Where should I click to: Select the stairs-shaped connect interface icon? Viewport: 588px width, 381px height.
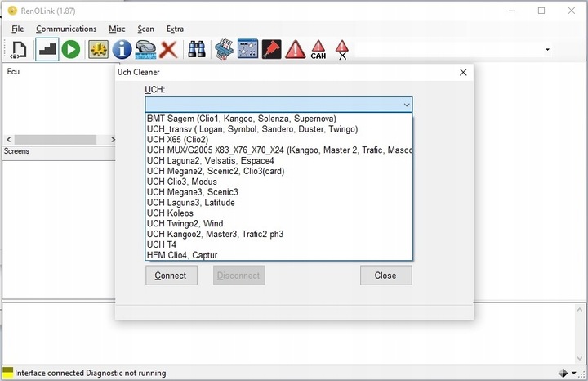(x=47, y=49)
